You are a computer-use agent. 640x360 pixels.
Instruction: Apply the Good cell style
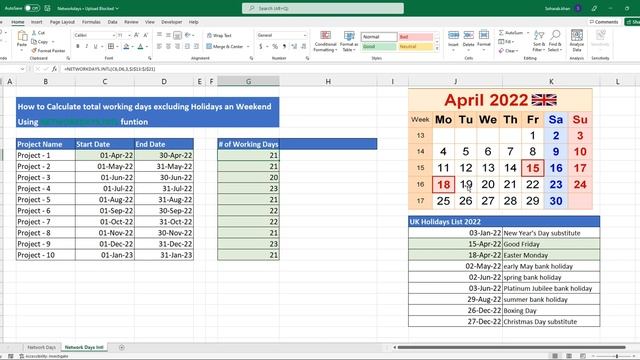(x=378, y=47)
